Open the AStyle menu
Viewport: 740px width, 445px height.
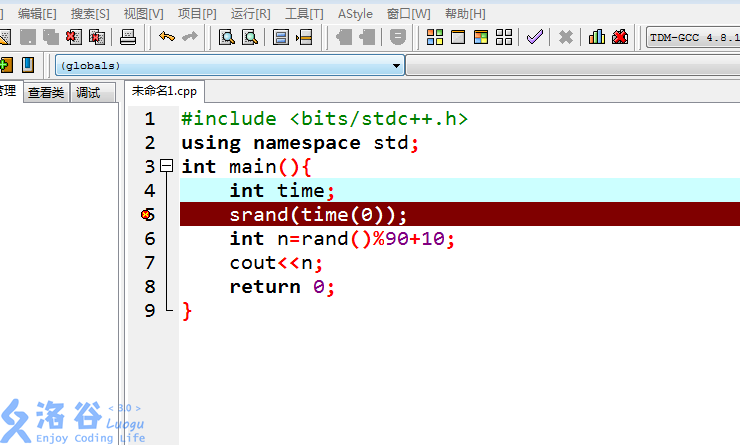coord(355,13)
